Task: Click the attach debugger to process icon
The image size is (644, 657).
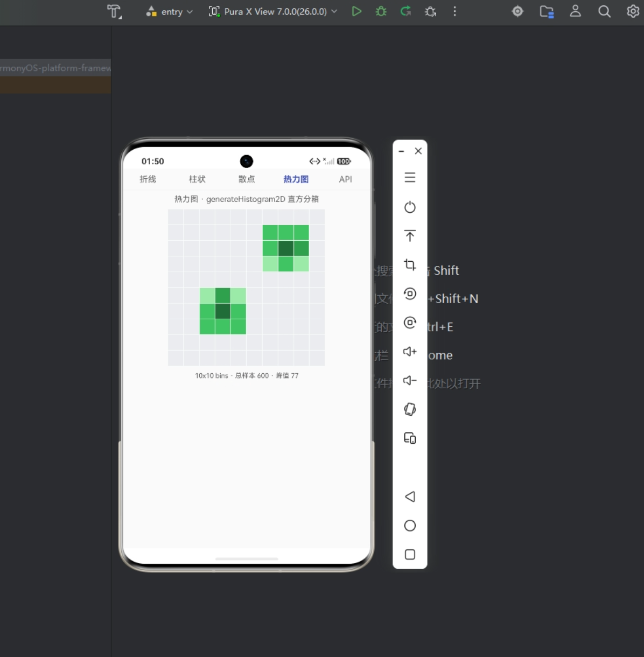Action: point(430,11)
